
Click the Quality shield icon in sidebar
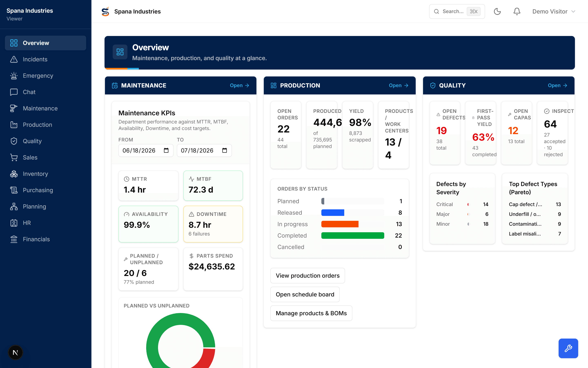[x=14, y=141]
